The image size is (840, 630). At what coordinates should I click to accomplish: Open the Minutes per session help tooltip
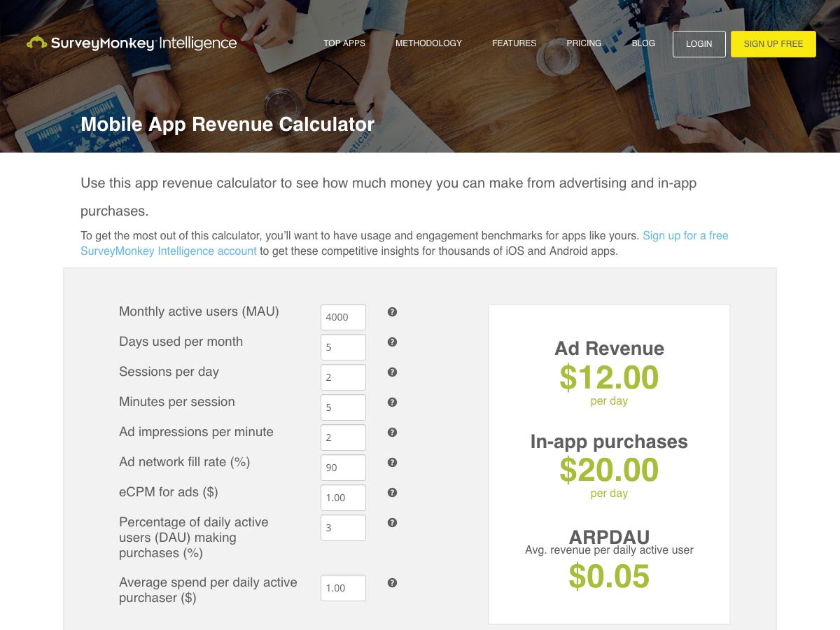[x=392, y=402]
